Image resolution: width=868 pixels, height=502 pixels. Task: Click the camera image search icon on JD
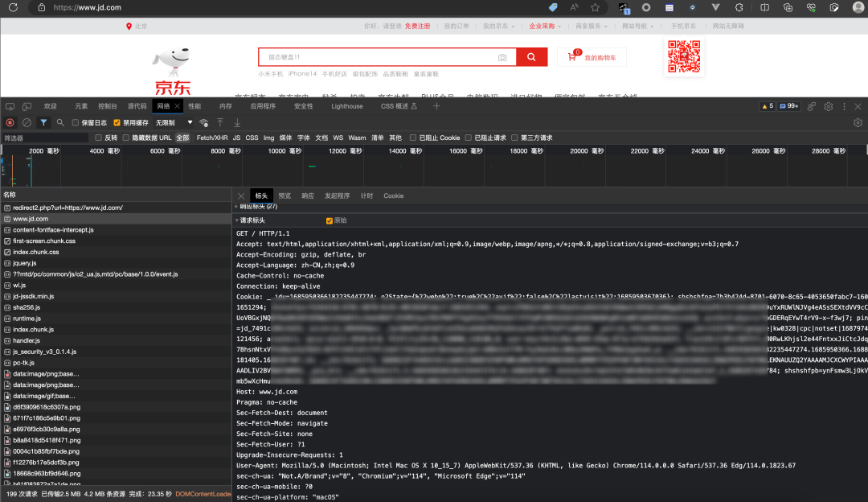pos(502,57)
